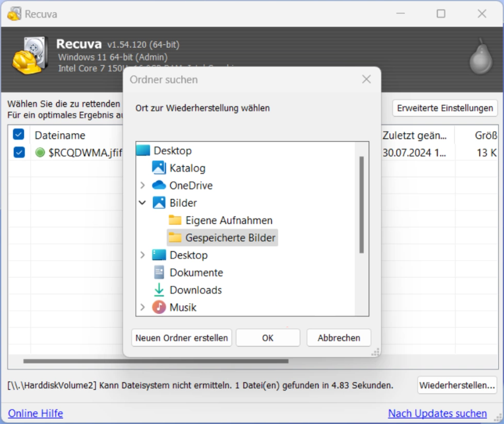Image resolution: width=504 pixels, height=424 pixels.
Task: Click the folder tree vertical scrollbar
Action: pos(361,205)
